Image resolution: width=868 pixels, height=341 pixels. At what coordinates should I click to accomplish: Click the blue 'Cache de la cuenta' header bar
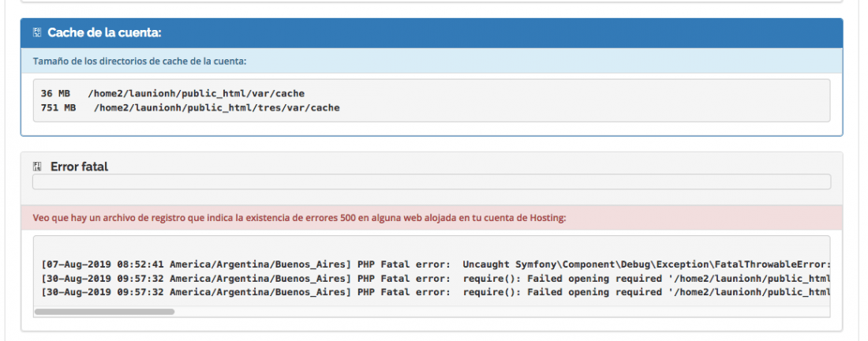(432, 33)
